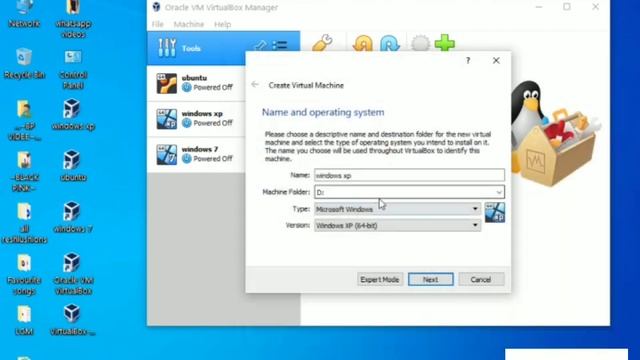
Task: Open the Machine menu
Action: tap(189, 24)
